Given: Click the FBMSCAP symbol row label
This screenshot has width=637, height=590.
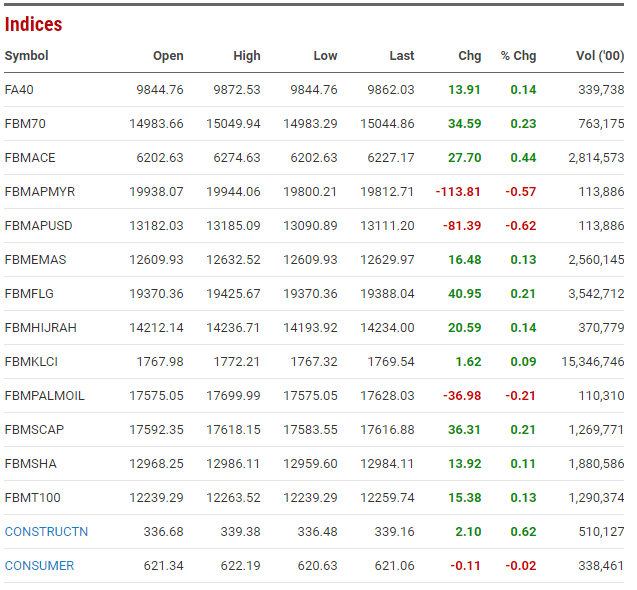Looking at the screenshot, I should coord(34,429).
